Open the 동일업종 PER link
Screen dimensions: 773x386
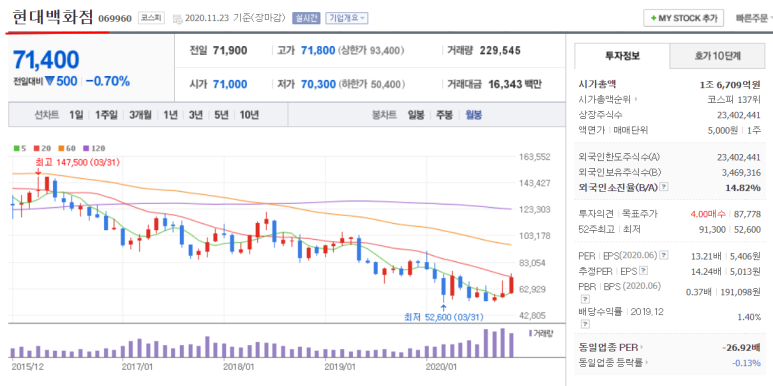click(611, 348)
